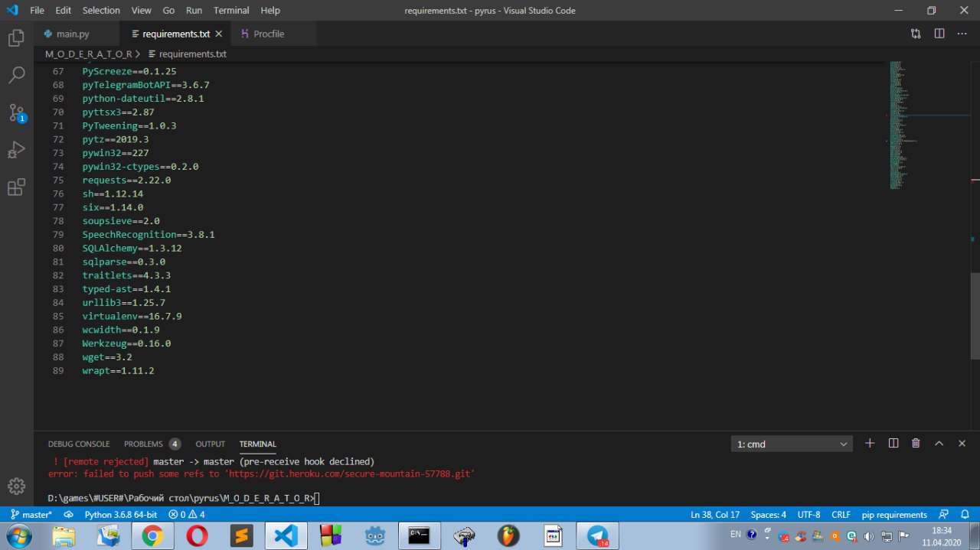
Task: Click line 75 requests==2.22.0
Action: [126, 180]
